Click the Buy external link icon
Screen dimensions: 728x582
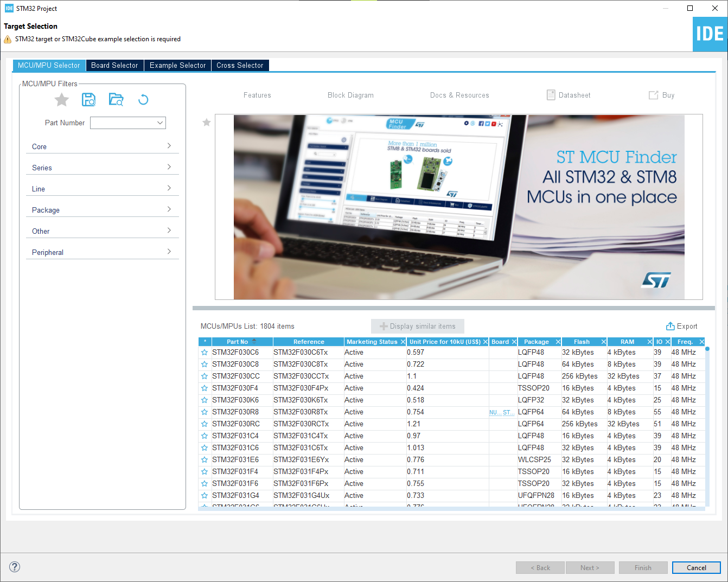pos(654,95)
